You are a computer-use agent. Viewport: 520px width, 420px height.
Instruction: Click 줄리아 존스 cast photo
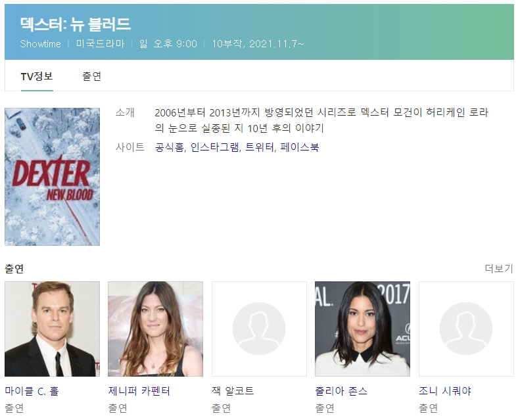tap(362, 329)
